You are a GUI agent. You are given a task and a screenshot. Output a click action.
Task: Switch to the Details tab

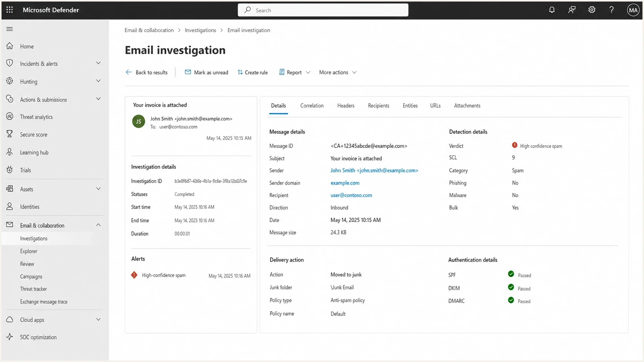(278, 106)
